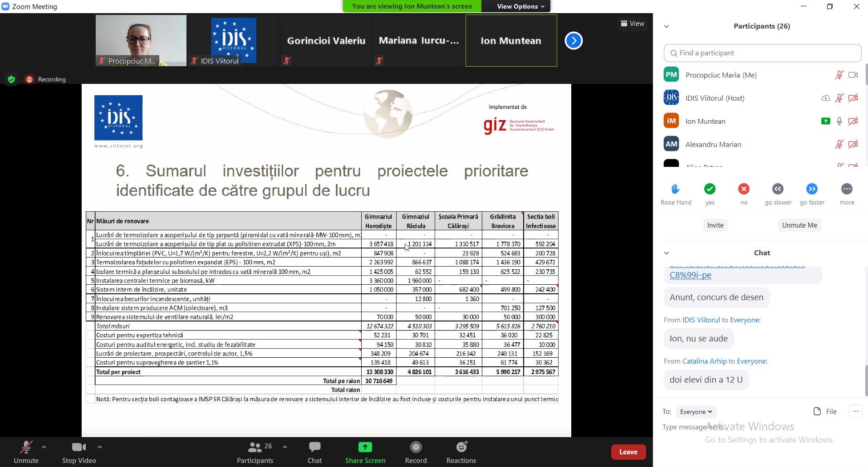Click the red no reaction
This screenshot has height=467, width=868.
point(744,189)
